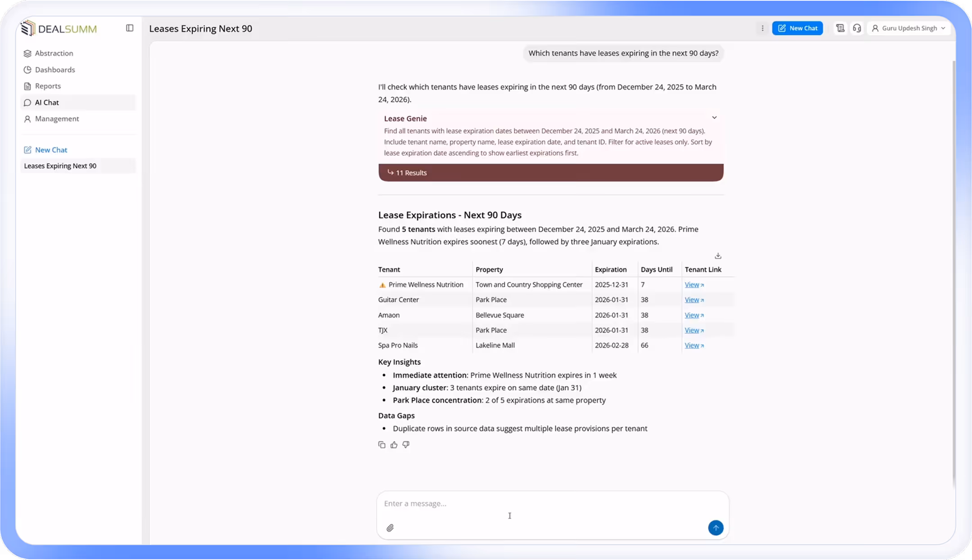Select the 'Tenant' column header
Screen dimensions: 972x560
pyautogui.click(x=389, y=269)
